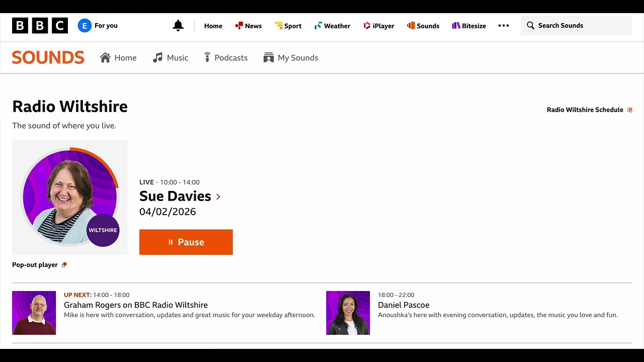Open the Graham Rogers programme thumbnail

click(x=34, y=313)
